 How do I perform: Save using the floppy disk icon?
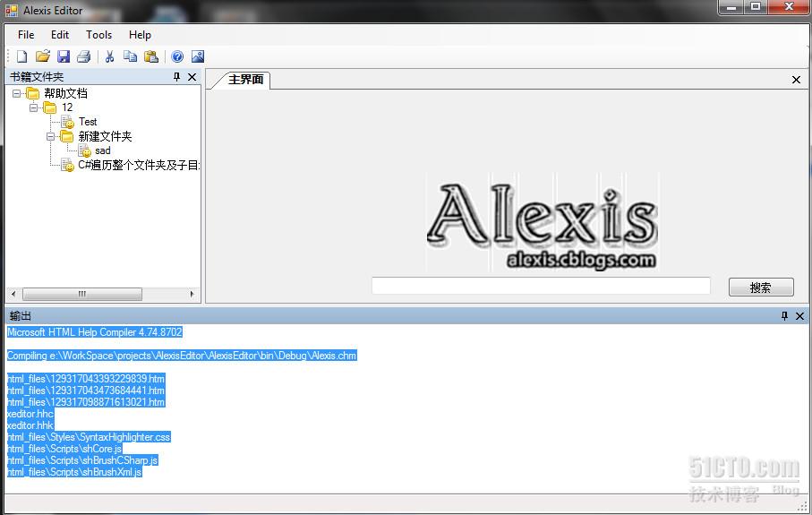click(x=64, y=56)
